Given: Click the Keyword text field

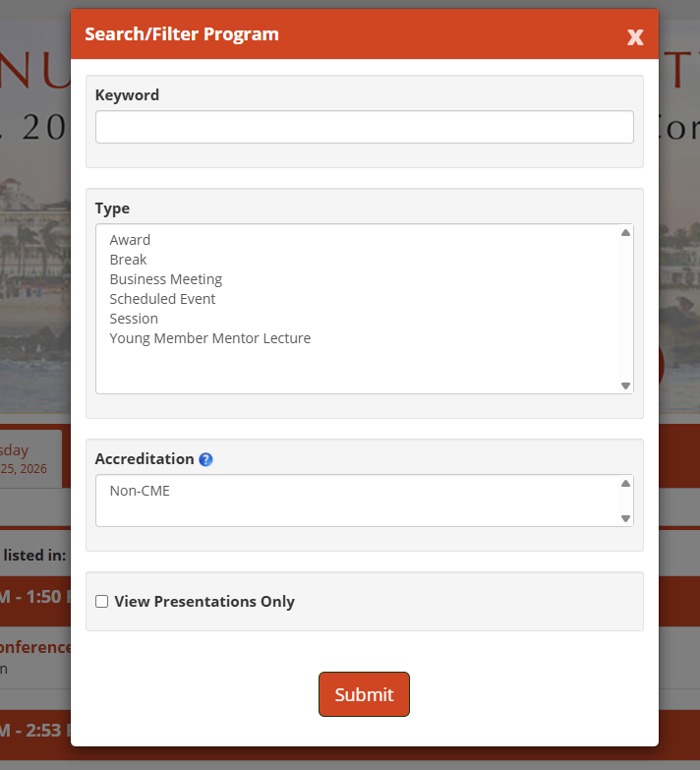Looking at the screenshot, I should [364, 127].
